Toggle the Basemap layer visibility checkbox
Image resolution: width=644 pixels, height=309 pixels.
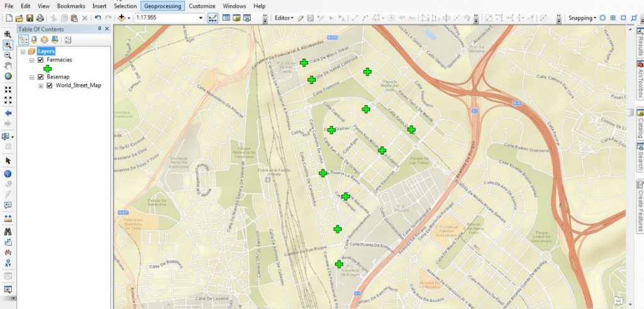pyautogui.click(x=41, y=77)
